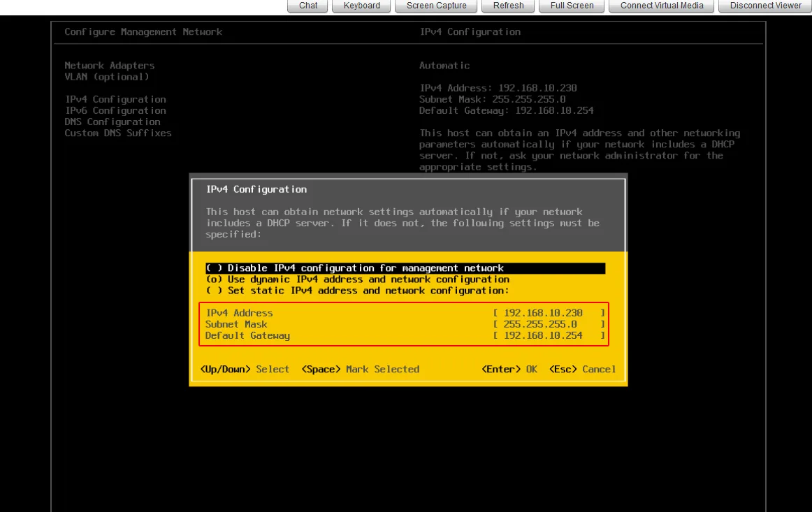Click the Default Gateway field 192.168.10.254
This screenshot has width=812, height=512.
[x=549, y=336]
